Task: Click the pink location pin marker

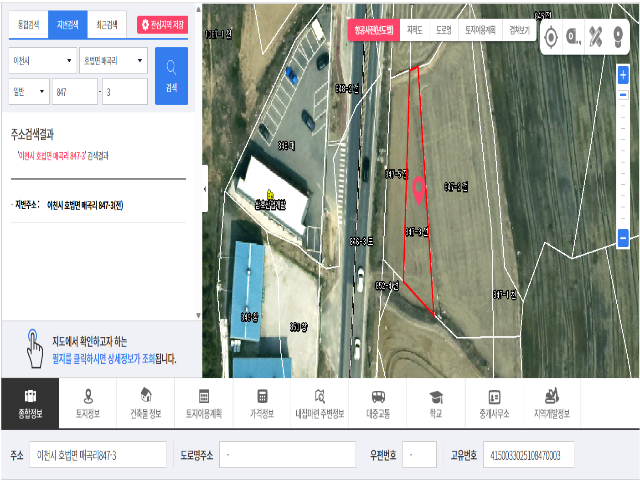Action: (419, 187)
